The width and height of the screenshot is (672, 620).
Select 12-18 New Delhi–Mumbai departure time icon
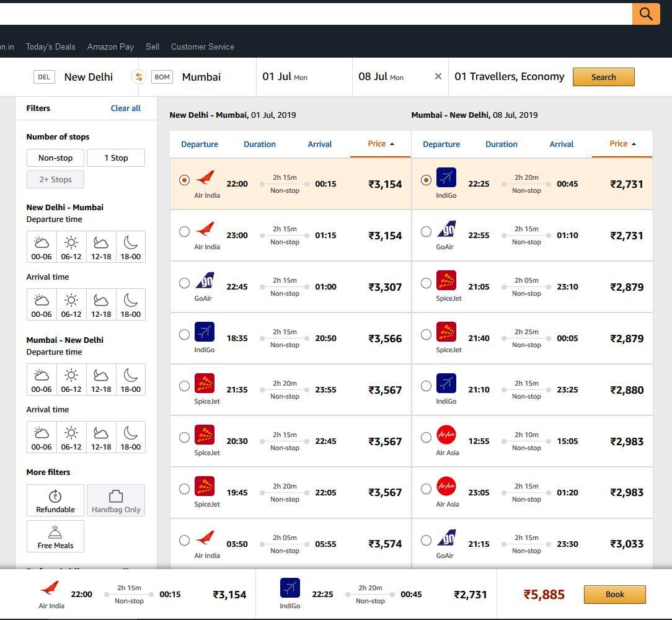[101, 247]
